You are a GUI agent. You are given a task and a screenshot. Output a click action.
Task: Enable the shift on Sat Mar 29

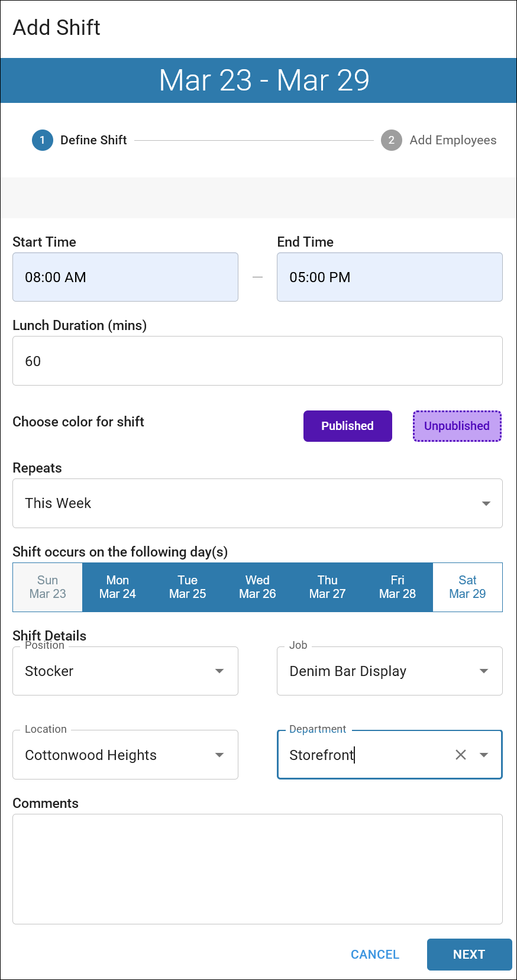[467, 587]
